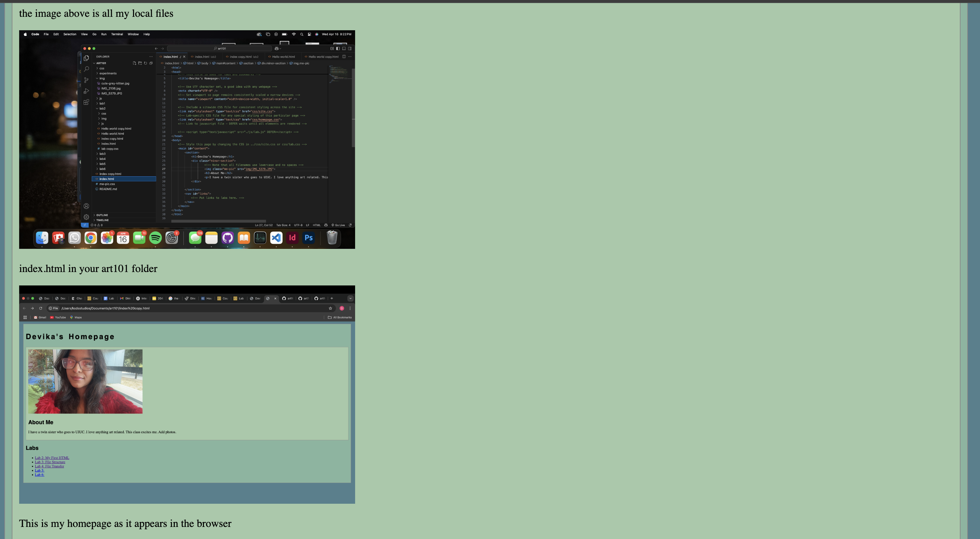Select cute-grey-kitten.jpg in the explorer

(124, 83)
